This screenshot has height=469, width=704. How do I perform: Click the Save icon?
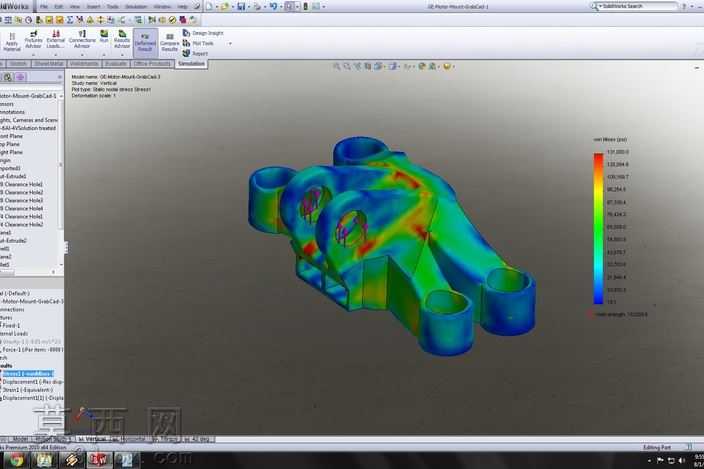click(241, 6)
